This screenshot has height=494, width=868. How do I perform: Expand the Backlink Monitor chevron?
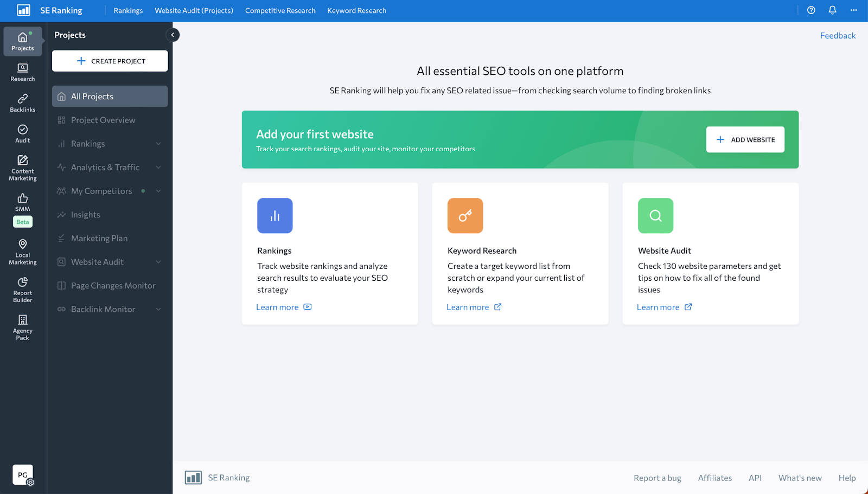coord(158,309)
